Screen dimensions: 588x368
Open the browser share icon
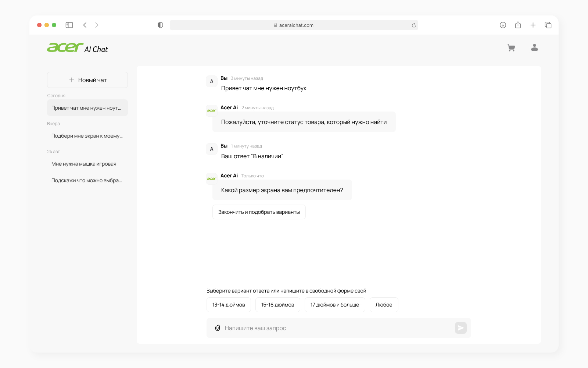518,25
